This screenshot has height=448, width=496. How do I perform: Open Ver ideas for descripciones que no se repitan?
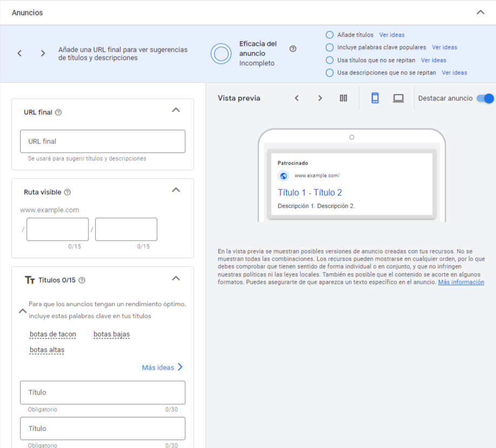(454, 73)
